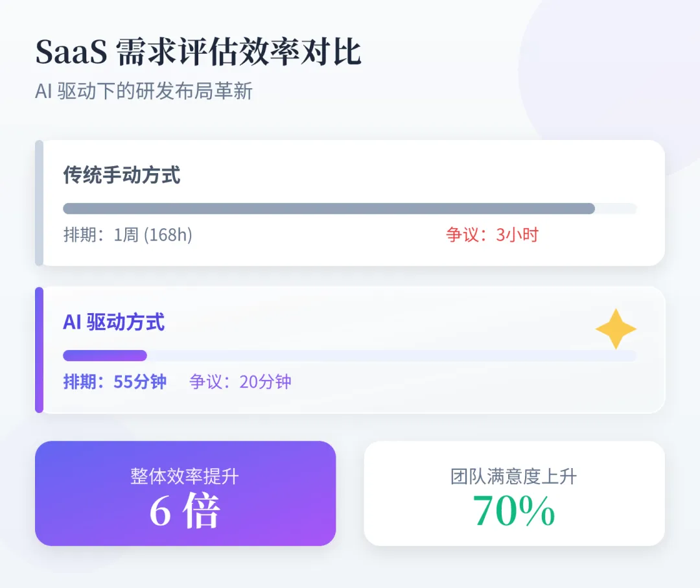
Task: Click the yellow four-point sparkle star icon
Action: point(616,329)
